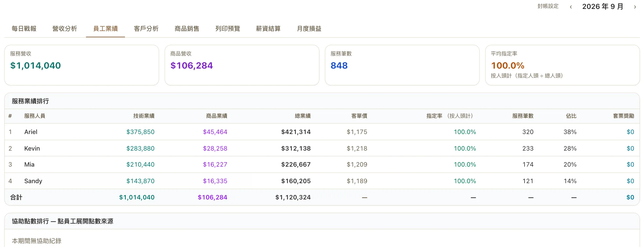The height and width of the screenshot is (247, 644).
Task: Click 合計 total $1,120,324
Action: pyautogui.click(x=293, y=197)
